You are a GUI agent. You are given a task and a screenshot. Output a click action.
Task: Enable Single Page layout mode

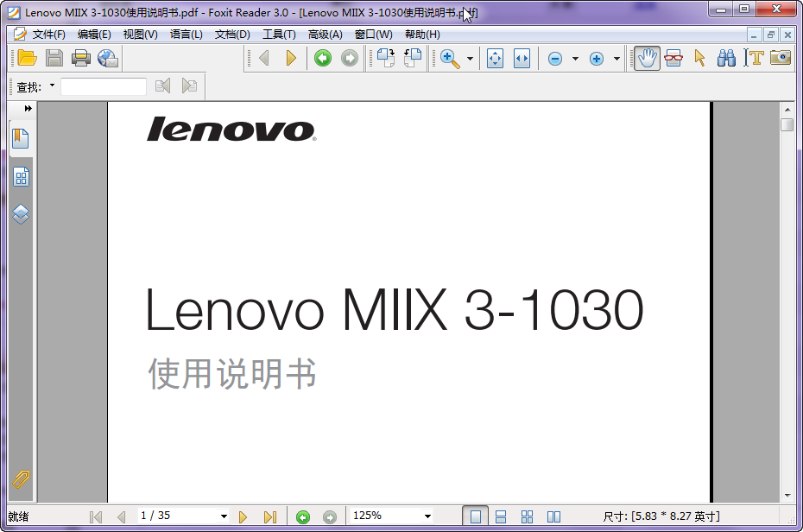tap(475, 516)
